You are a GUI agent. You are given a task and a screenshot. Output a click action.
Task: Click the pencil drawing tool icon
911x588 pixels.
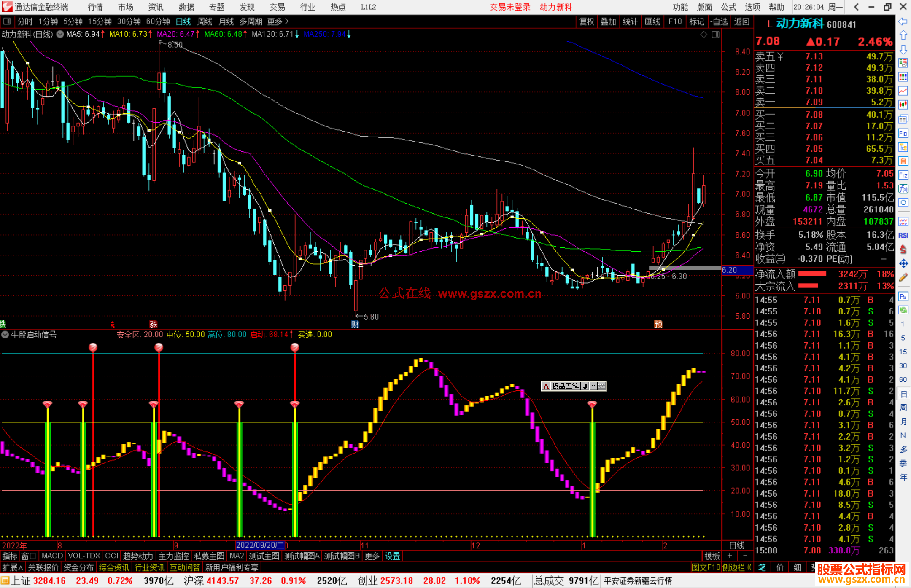[x=903, y=277]
